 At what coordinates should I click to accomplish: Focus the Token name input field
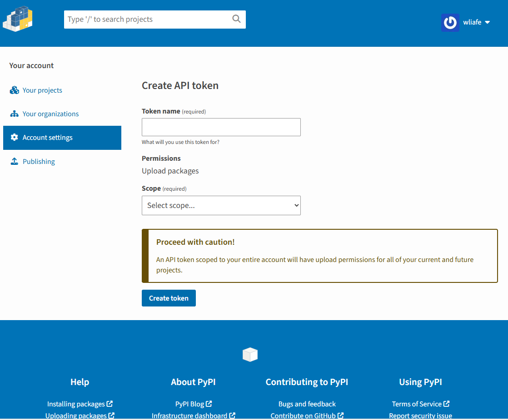tap(221, 127)
